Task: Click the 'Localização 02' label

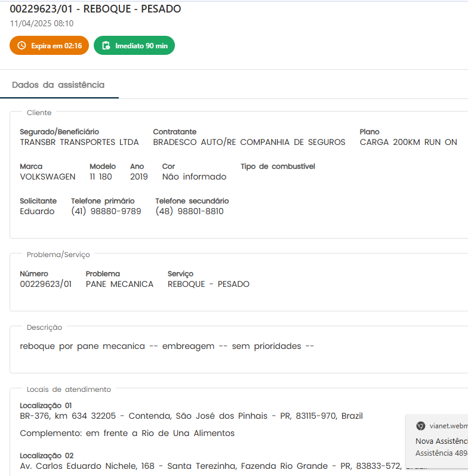Action: (x=47, y=456)
